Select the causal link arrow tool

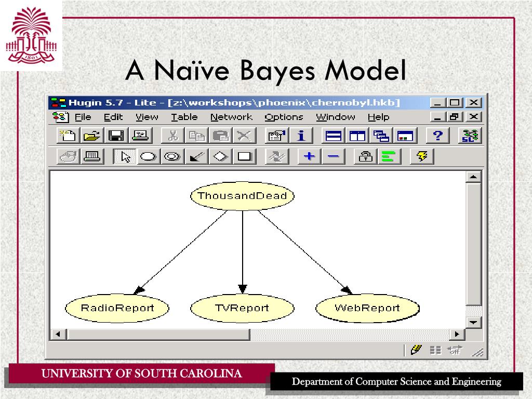click(196, 156)
